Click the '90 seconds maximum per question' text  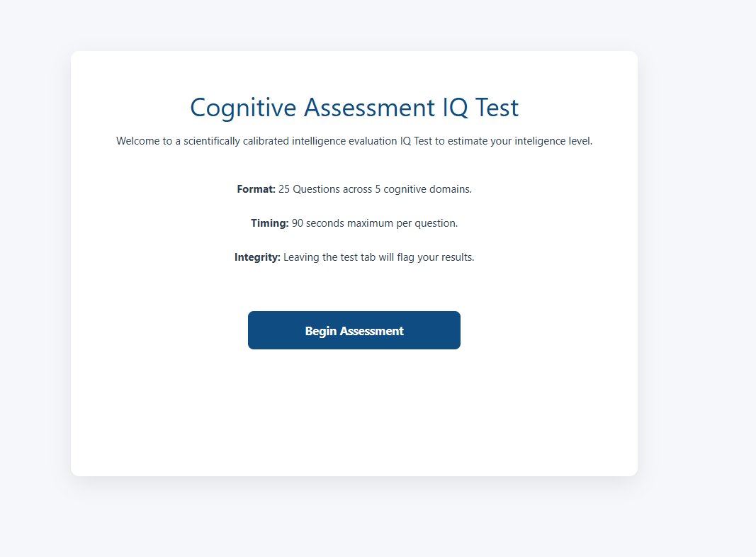click(x=375, y=223)
